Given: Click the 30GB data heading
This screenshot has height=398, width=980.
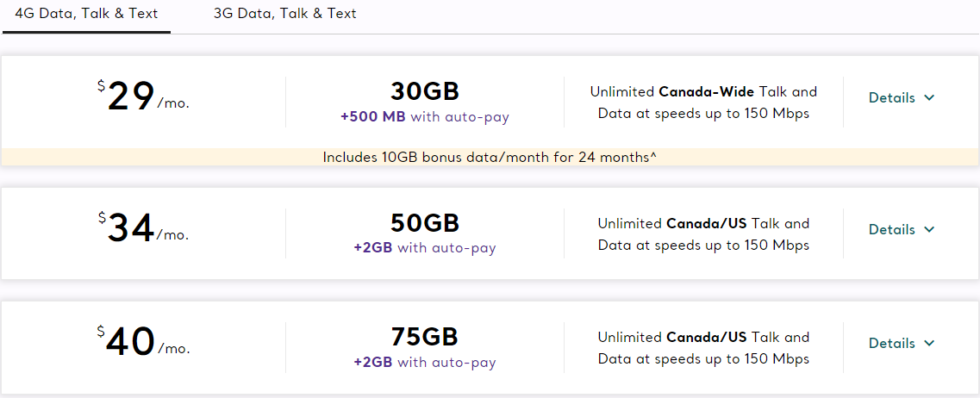Looking at the screenshot, I should (425, 91).
